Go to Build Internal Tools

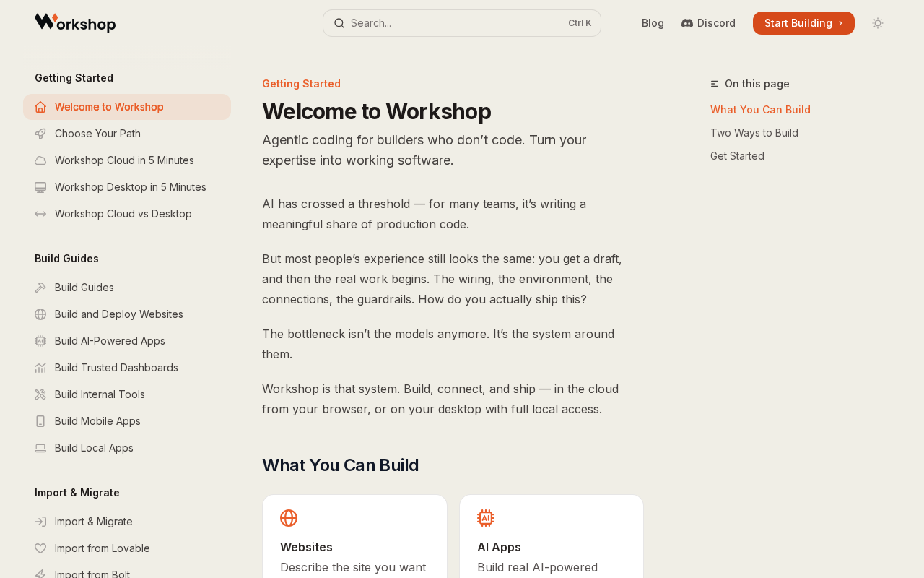click(127, 394)
